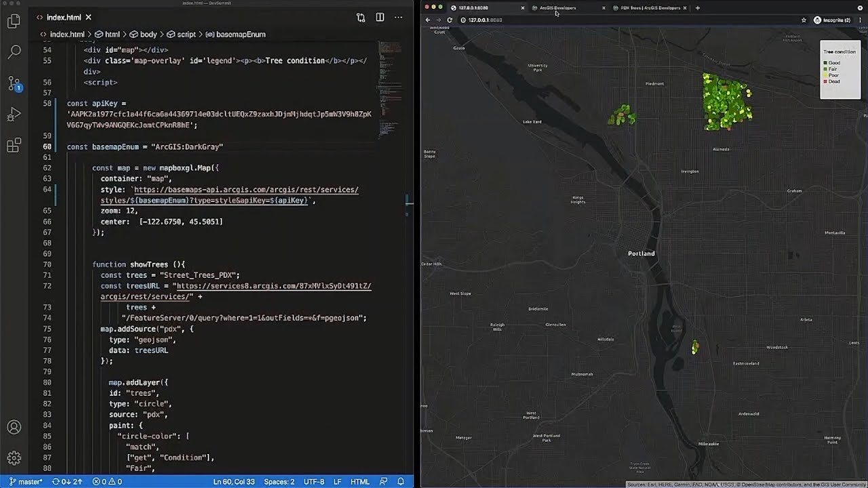
Task: Go back in the browser
Action: point(428,20)
